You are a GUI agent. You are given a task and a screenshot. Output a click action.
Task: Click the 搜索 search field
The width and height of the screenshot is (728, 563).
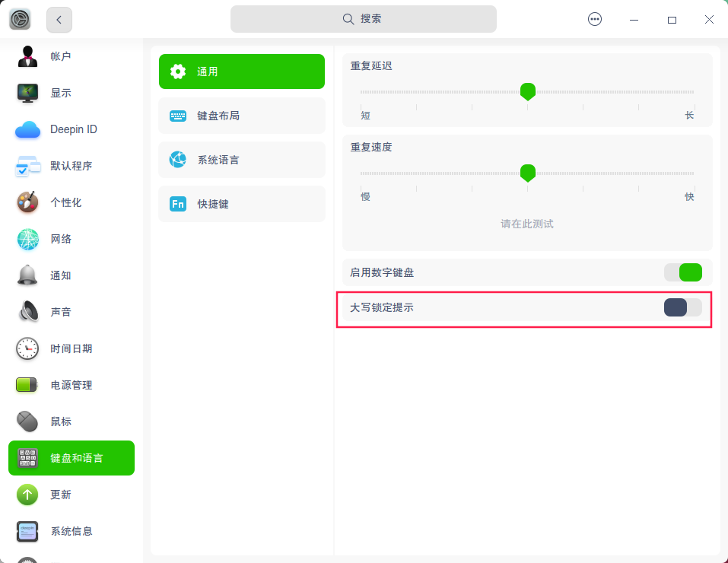(364, 19)
